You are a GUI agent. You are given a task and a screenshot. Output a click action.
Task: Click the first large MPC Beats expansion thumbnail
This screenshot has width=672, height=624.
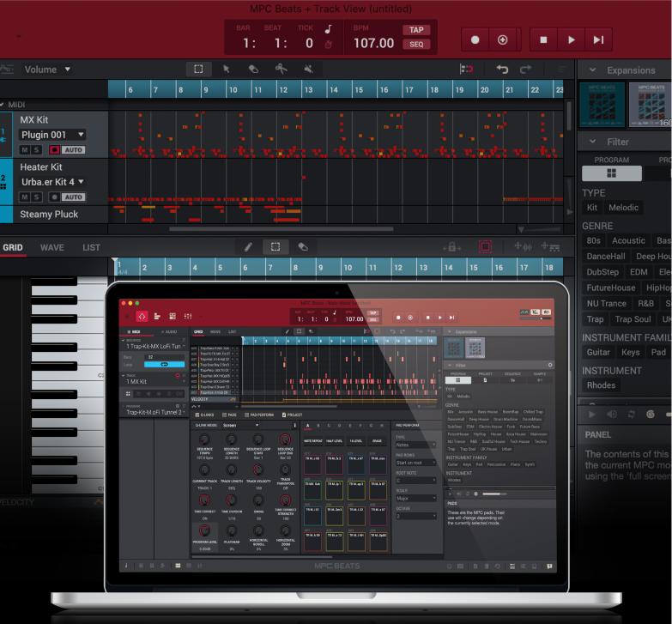(602, 105)
